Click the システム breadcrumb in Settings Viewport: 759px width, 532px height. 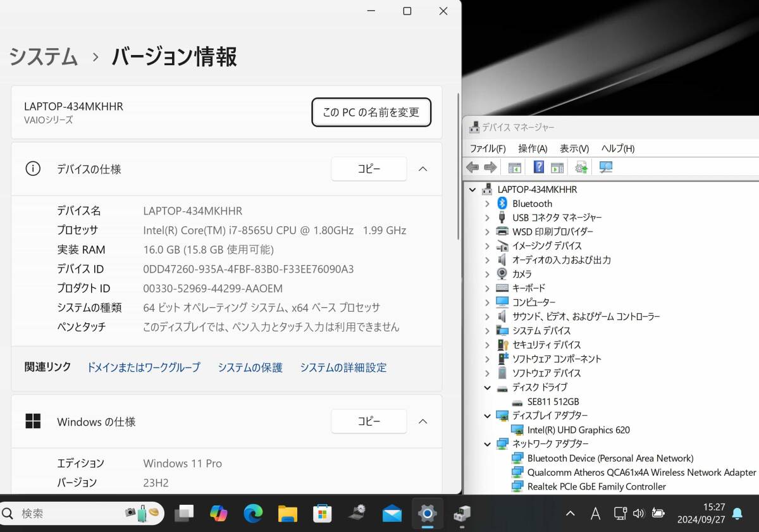coord(44,57)
